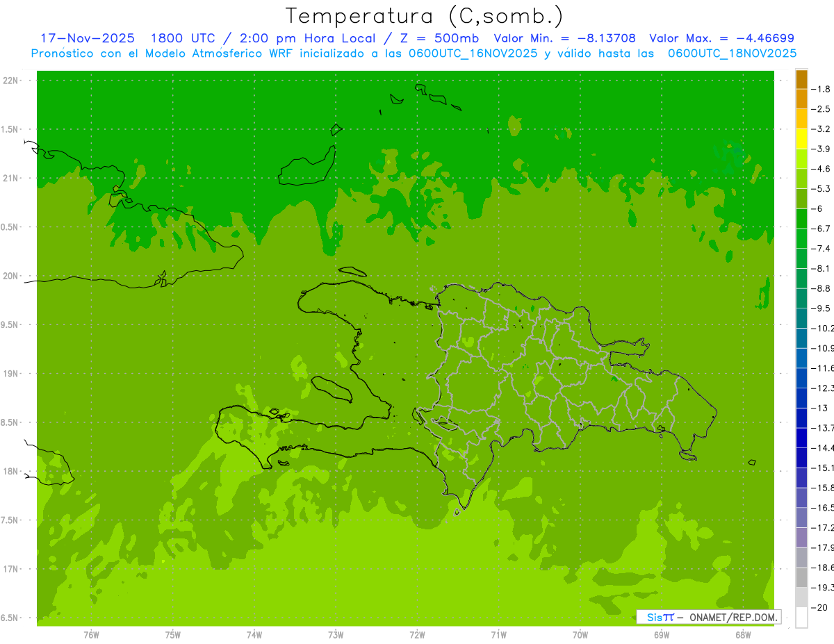This screenshot has width=834, height=644.
Task: Pick the brown colorbar segment above -1.8
Action: [x=801, y=79]
